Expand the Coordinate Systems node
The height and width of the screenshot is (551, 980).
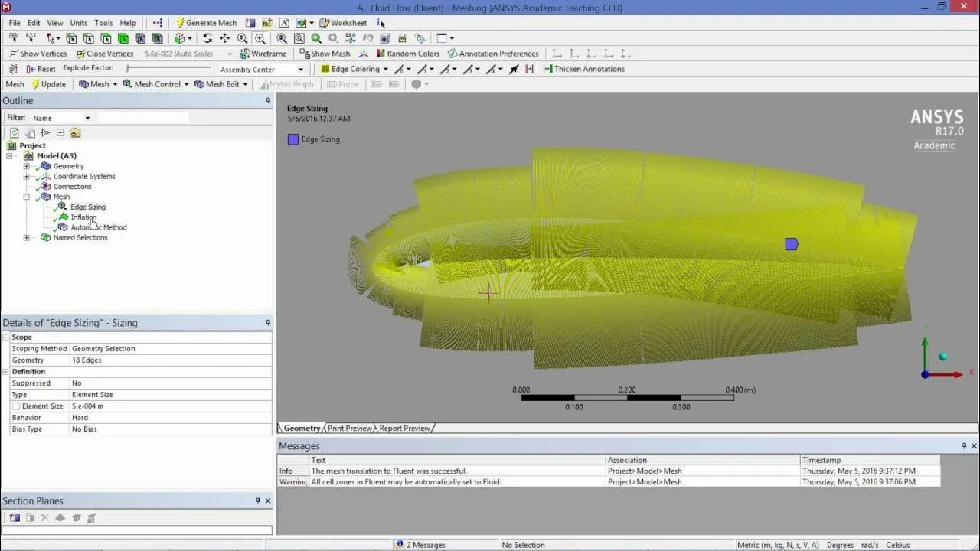27,176
